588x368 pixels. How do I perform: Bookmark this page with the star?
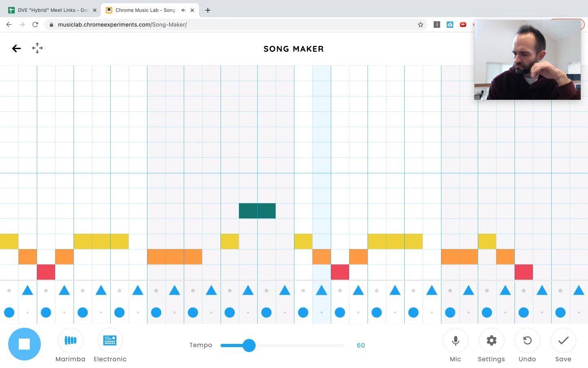[421, 25]
